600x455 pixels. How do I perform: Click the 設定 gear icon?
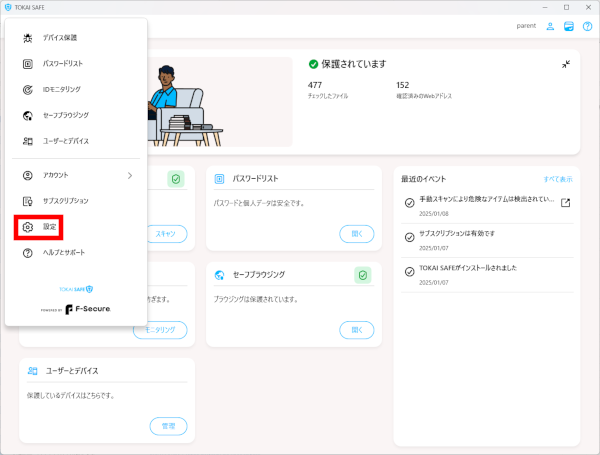28,227
